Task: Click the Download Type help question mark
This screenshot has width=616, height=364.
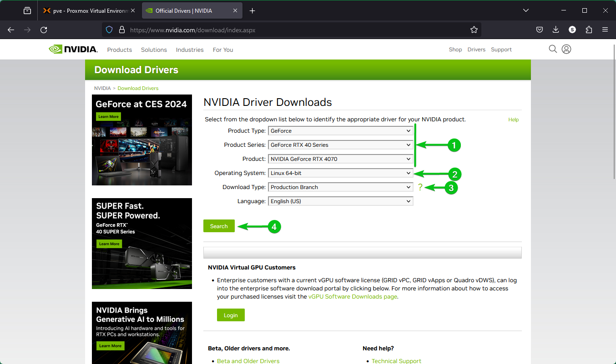Action: point(420,187)
